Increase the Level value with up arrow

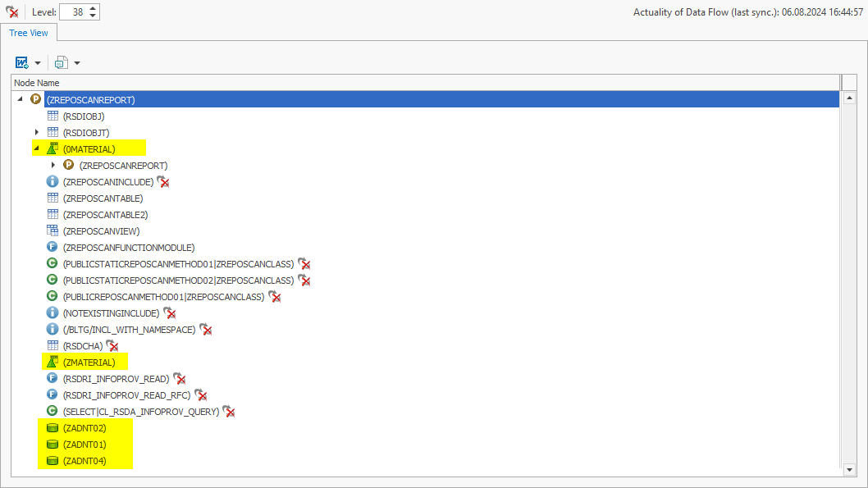93,8
